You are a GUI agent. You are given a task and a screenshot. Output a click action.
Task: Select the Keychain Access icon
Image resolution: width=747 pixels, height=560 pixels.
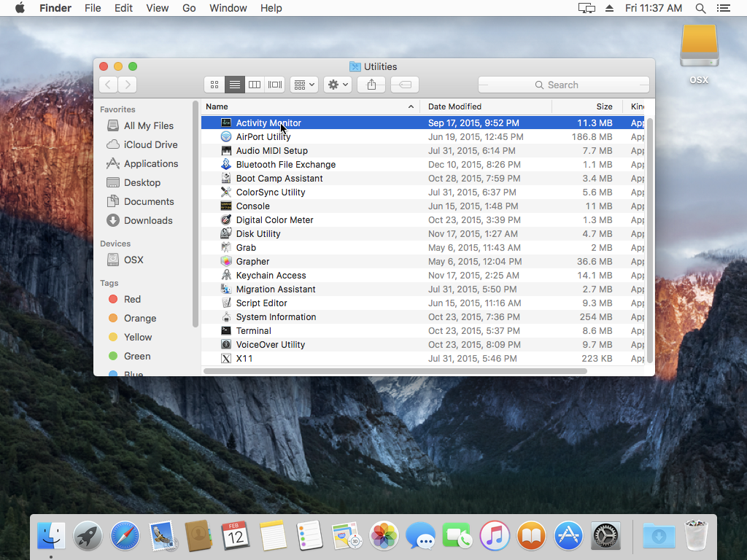[x=226, y=275]
